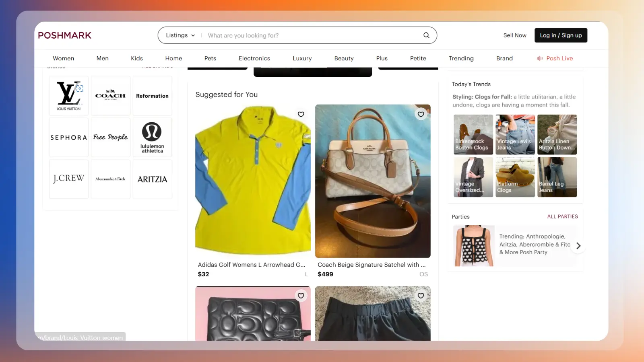Open the Pets menu

tap(210, 58)
